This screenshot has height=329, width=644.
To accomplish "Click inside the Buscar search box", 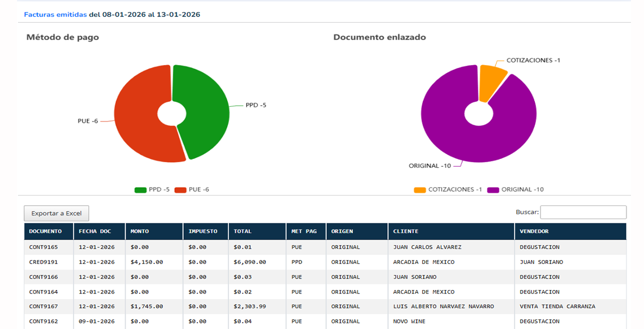I will [582, 212].
